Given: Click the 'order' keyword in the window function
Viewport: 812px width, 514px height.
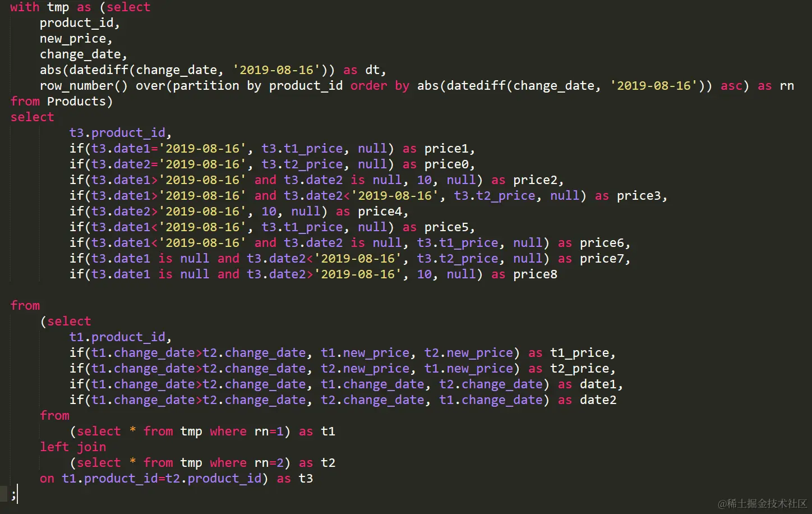Looking at the screenshot, I should pos(369,86).
